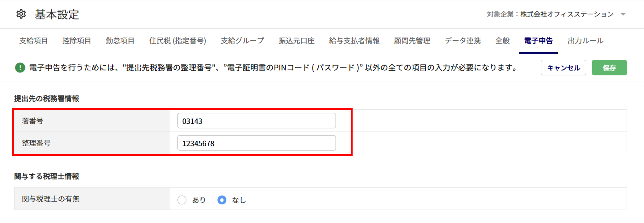Open the 給与支払者情報 tab
Screen dimensions: 644x223
(354, 41)
